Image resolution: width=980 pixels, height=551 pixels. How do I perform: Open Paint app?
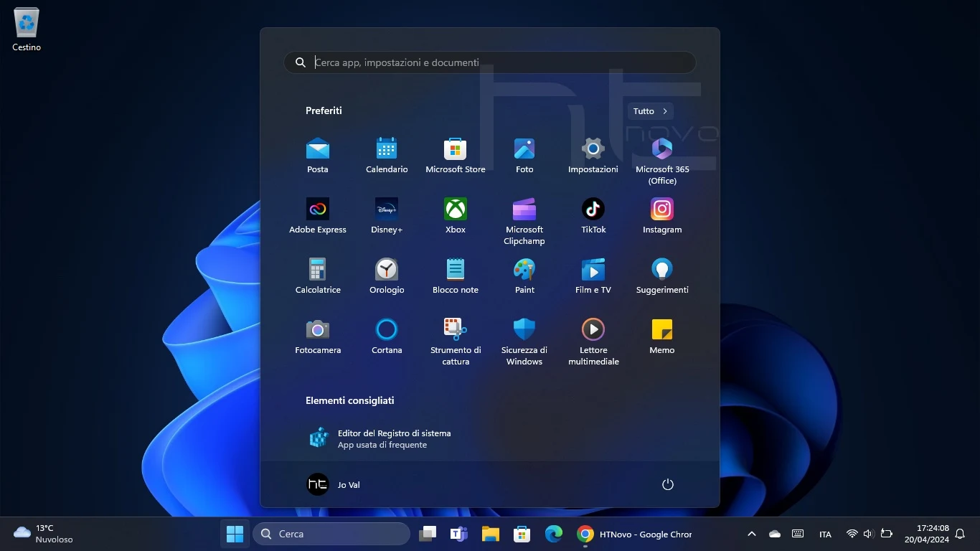(524, 276)
